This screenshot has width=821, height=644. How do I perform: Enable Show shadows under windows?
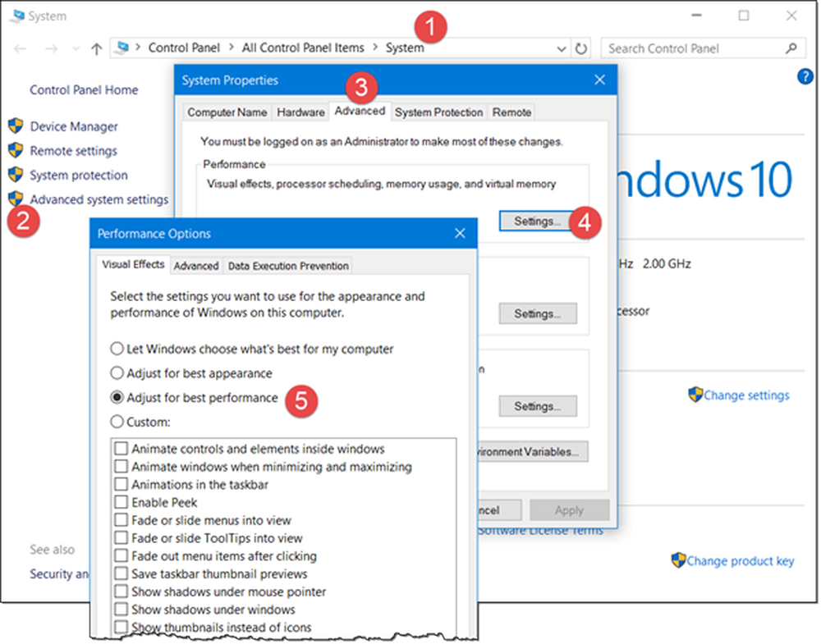[121, 610]
